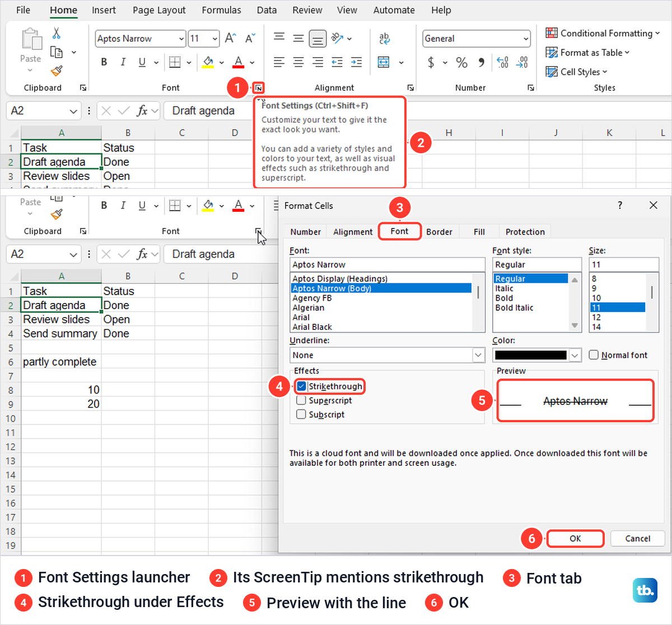Select Middle Align icon
This screenshot has width=672, height=625.
click(298, 38)
